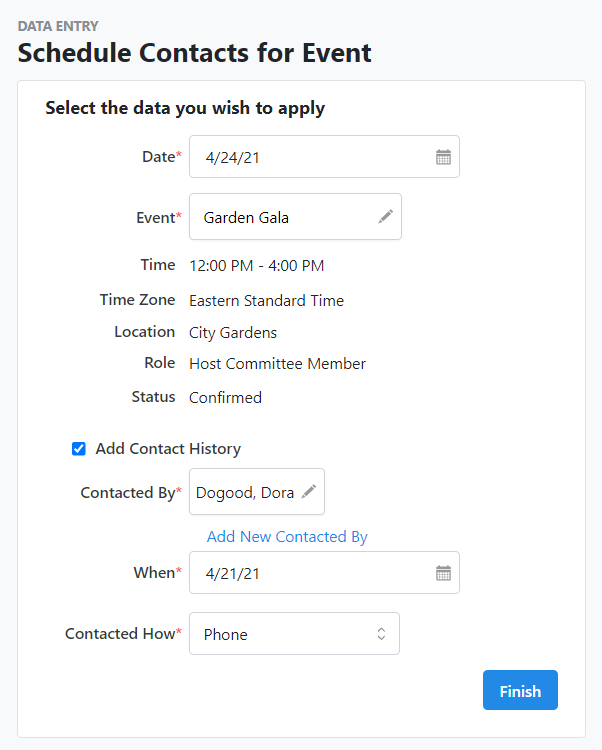Click the time text 12:00 PM - 4:00 PM
The width and height of the screenshot is (602, 750).
257,265
